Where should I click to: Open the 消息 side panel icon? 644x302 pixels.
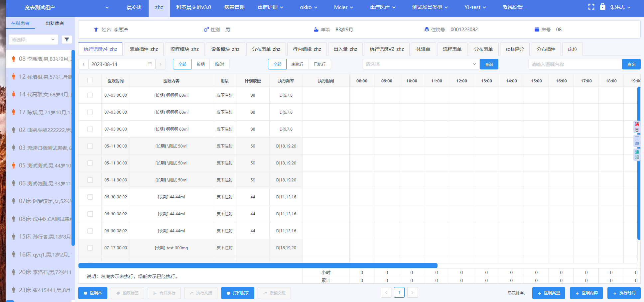tap(637, 127)
